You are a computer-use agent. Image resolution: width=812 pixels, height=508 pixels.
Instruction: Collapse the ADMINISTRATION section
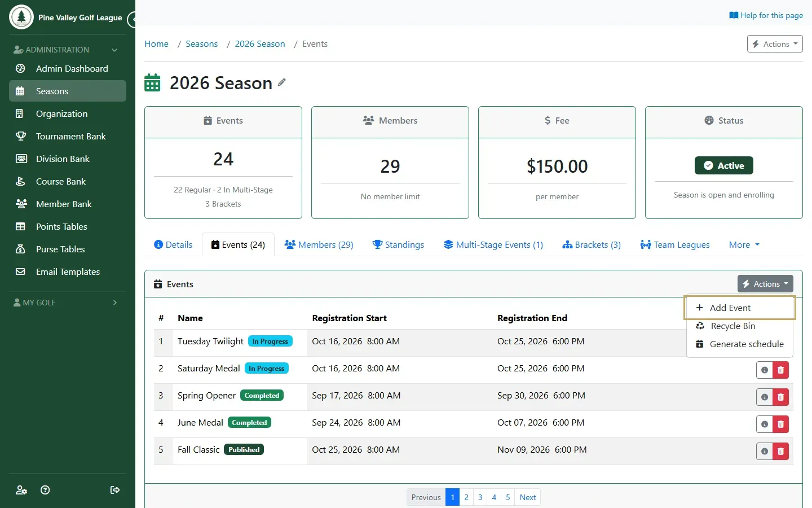coord(67,50)
